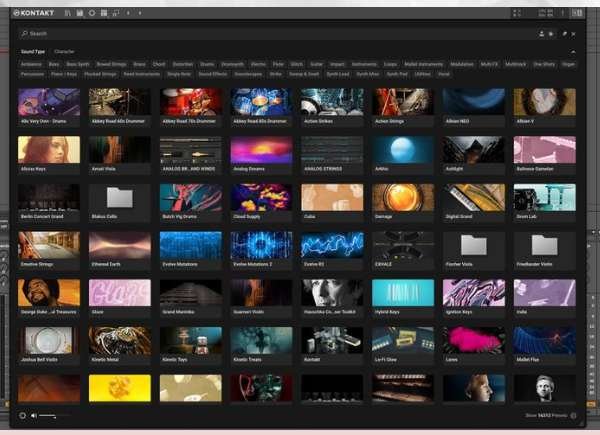Click the next preset right arrow

tap(140, 13)
